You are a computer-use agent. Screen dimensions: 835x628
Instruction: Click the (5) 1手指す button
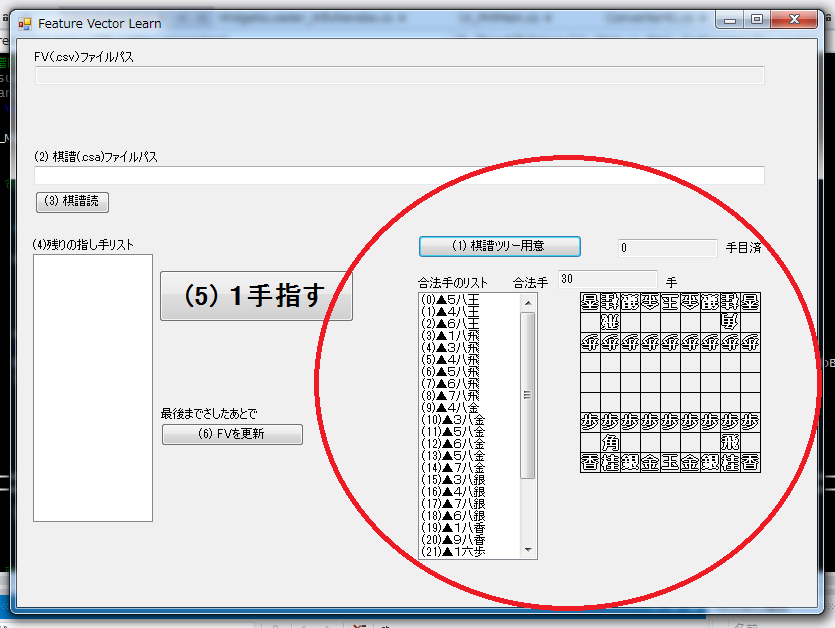coord(256,296)
